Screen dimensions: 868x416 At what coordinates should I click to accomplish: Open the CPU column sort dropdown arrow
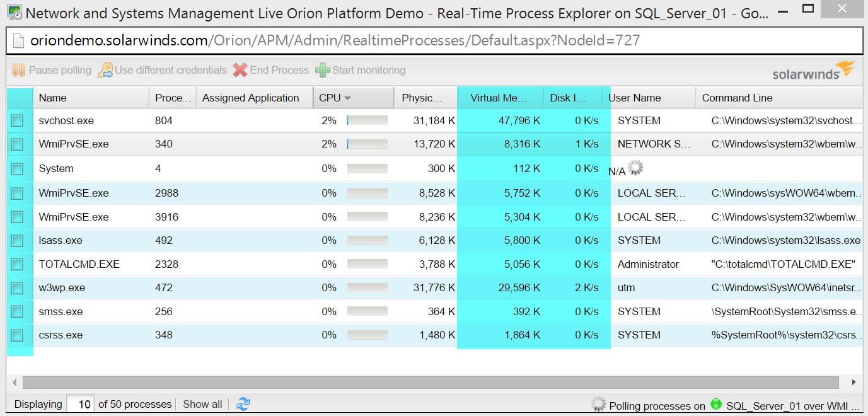[347, 98]
